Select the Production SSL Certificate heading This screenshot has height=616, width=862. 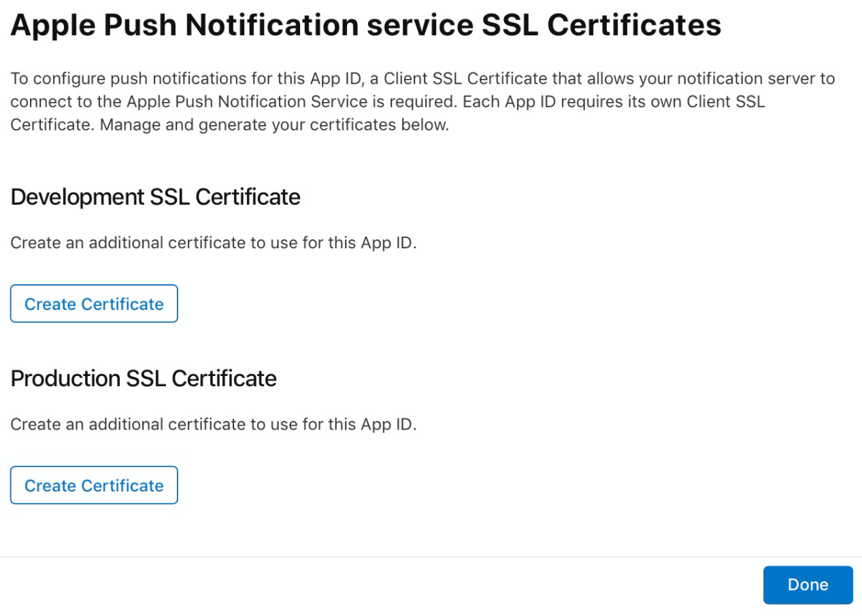pos(144,378)
